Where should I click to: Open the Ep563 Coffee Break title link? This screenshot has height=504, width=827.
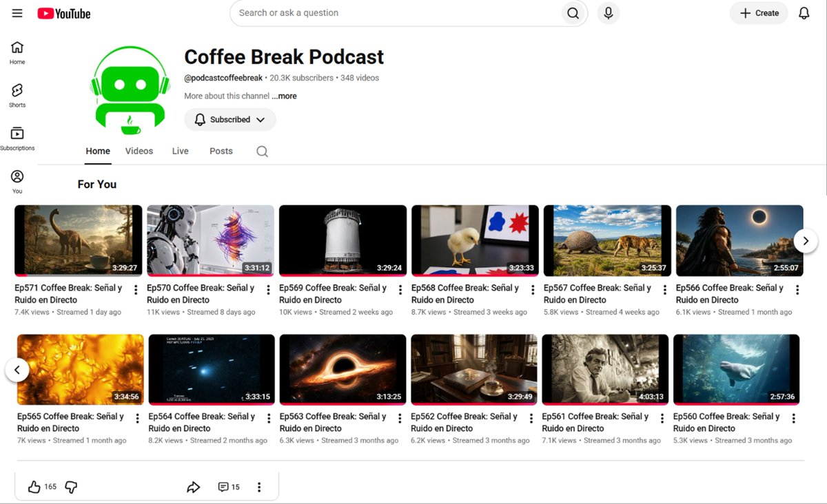point(334,422)
